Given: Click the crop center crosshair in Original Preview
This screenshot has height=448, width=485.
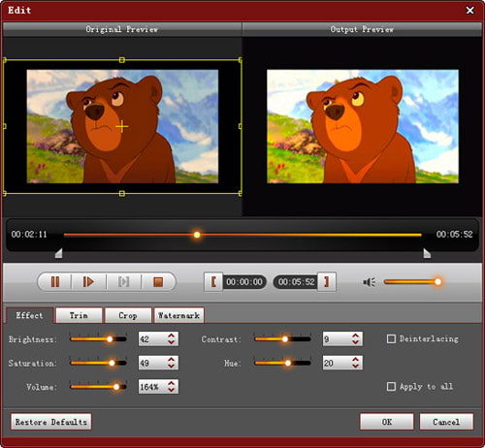Looking at the screenshot, I should tap(122, 126).
